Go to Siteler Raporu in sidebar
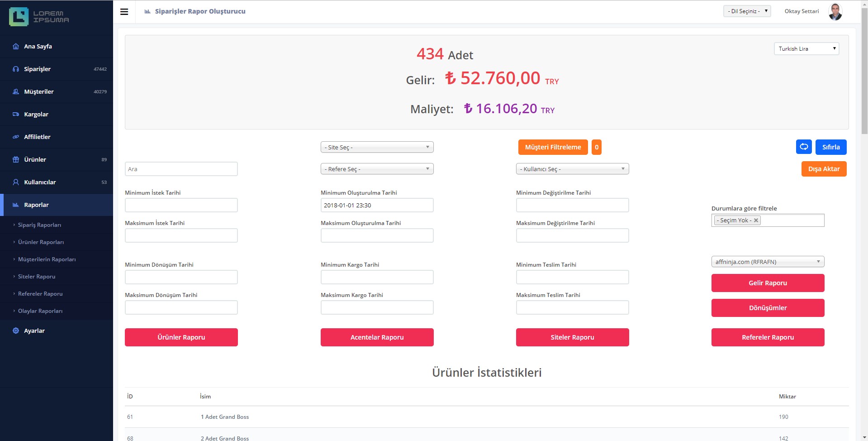 (37, 277)
